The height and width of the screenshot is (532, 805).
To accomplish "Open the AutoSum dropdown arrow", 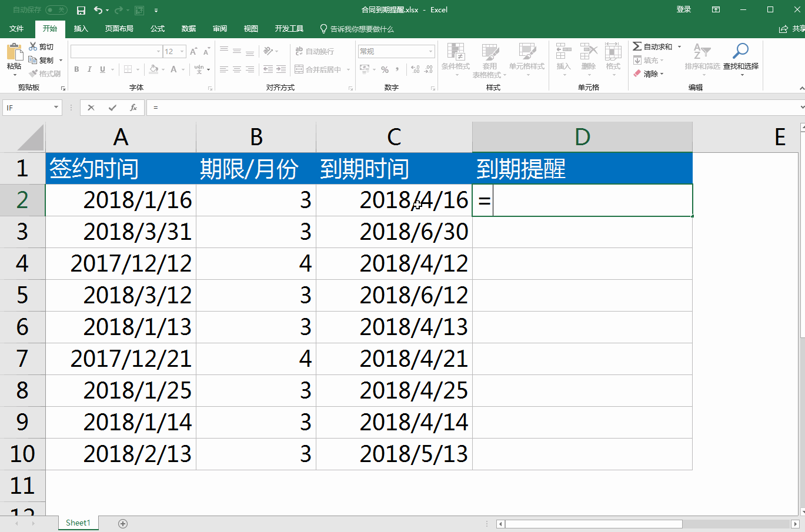I will point(679,46).
